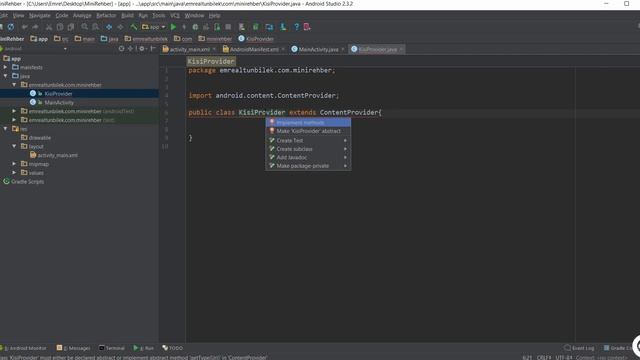The width and height of the screenshot is (640, 360).
Task: Stop execution with the square stop icon
Action: pos(228,27)
